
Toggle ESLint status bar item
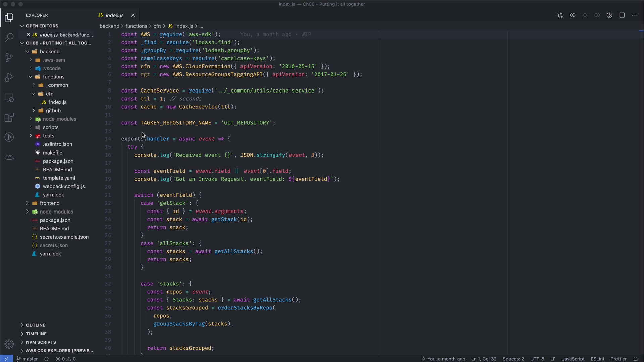click(x=597, y=359)
